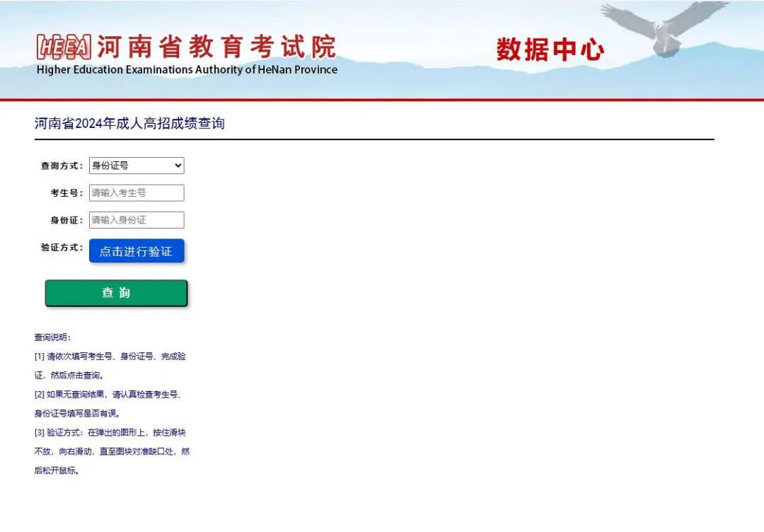Click the 查询方式 field label
This screenshot has width=764, height=532.
pos(63,166)
